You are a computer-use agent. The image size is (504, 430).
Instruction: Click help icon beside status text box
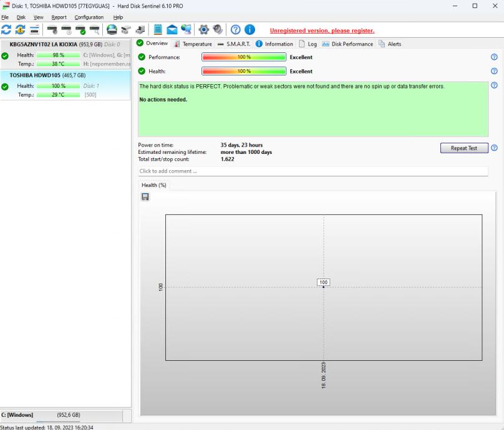pyautogui.click(x=494, y=85)
